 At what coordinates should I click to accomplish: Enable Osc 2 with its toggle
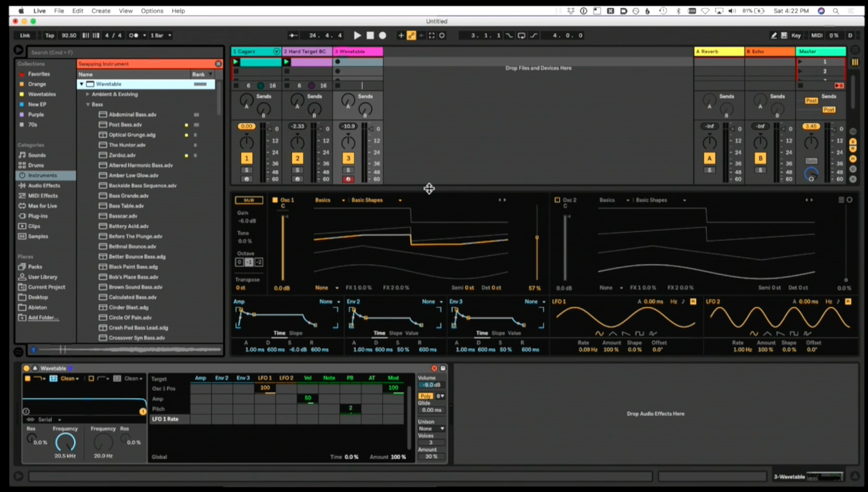(558, 200)
